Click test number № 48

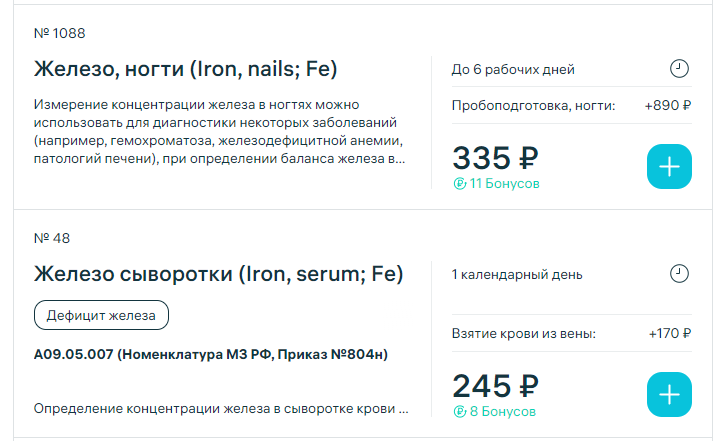coord(52,238)
